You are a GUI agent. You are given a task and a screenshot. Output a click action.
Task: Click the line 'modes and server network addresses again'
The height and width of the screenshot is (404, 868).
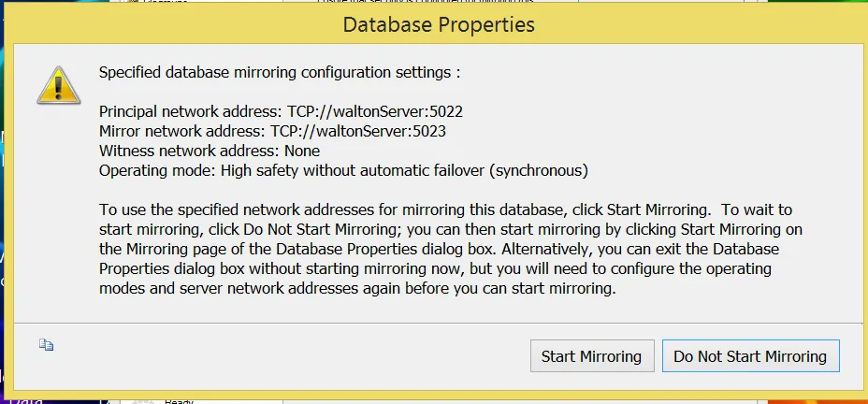click(357, 289)
